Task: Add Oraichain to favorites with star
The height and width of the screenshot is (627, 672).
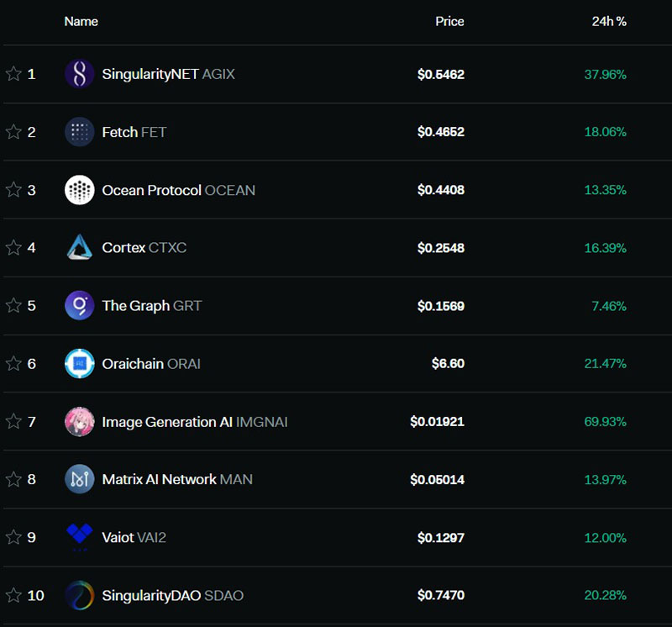Action: [x=13, y=364]
